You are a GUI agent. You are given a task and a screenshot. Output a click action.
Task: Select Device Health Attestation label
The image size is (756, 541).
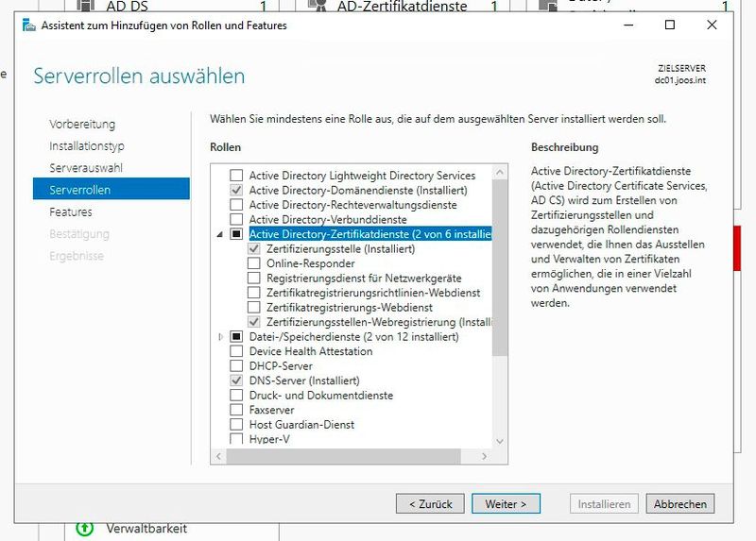click(x=311, y=351)
